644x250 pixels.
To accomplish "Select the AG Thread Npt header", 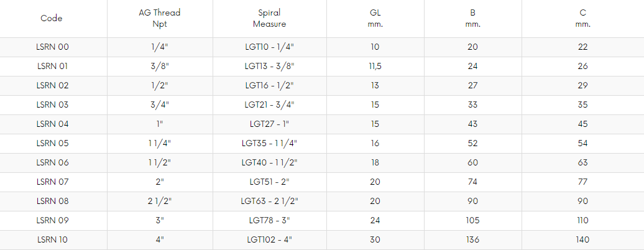I will (x=160, y=19).
